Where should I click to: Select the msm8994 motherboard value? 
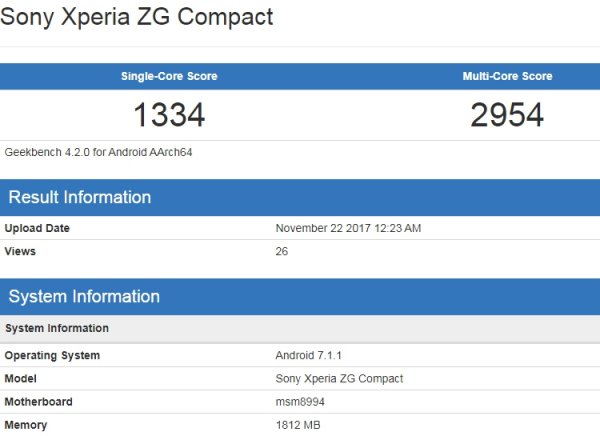[x=300, y=402]
